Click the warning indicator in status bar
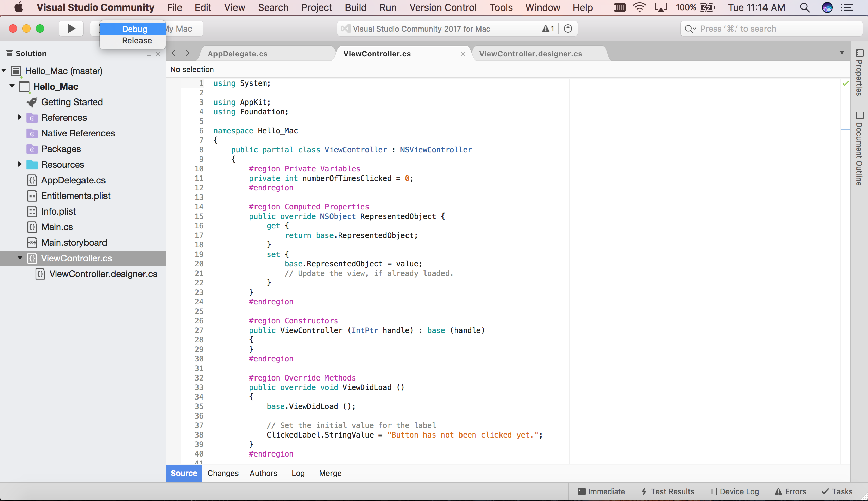Screen dimensions: 868x501 tap(548, 29)
